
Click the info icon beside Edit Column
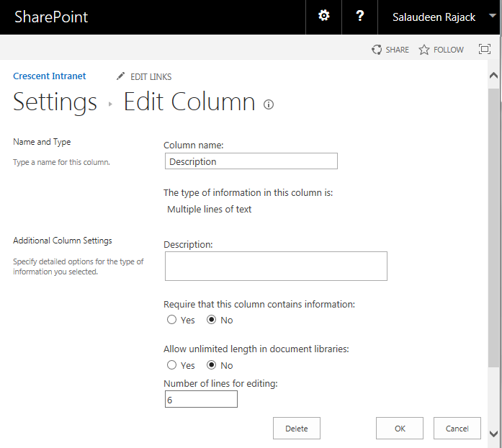269,104
